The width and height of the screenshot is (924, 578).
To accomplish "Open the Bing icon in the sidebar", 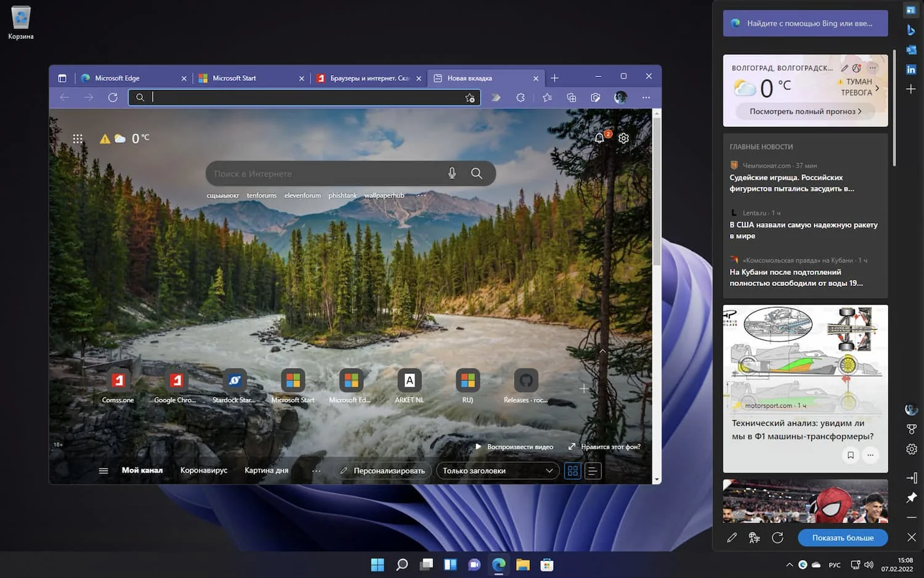I will [x=911, y=30].
